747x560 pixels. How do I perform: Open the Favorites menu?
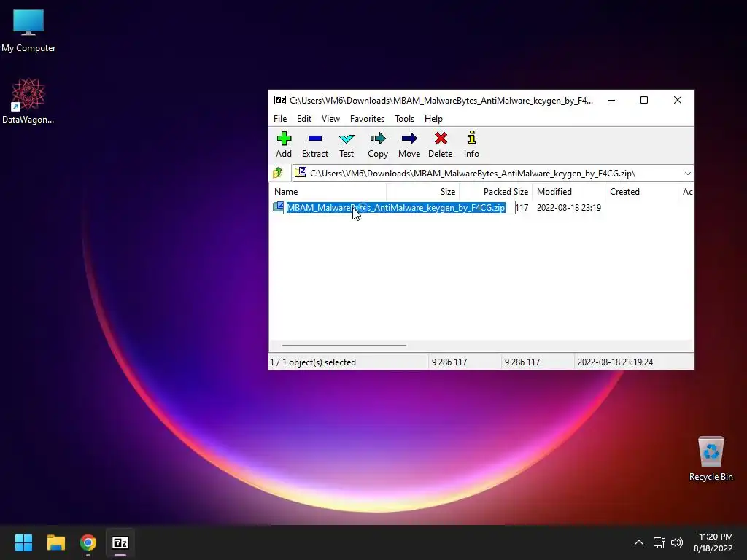pyautogui.click(x=367, y=119)
